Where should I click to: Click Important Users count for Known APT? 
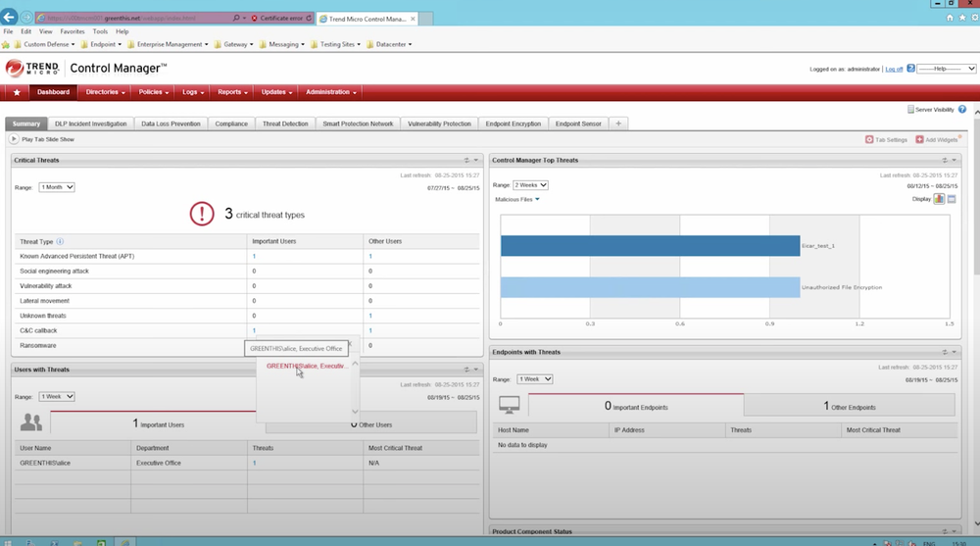[x=254, y=257]
